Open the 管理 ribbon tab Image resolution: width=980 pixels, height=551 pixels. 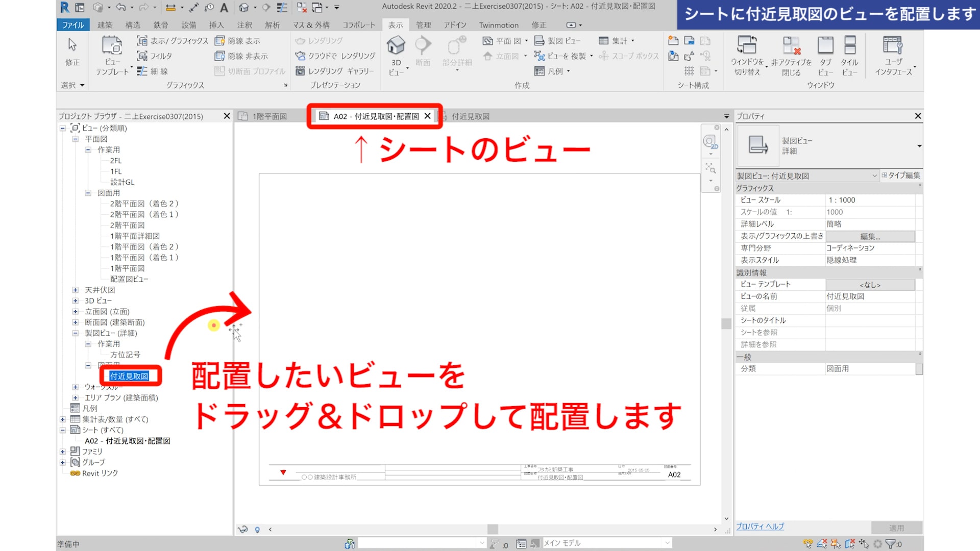423,25
